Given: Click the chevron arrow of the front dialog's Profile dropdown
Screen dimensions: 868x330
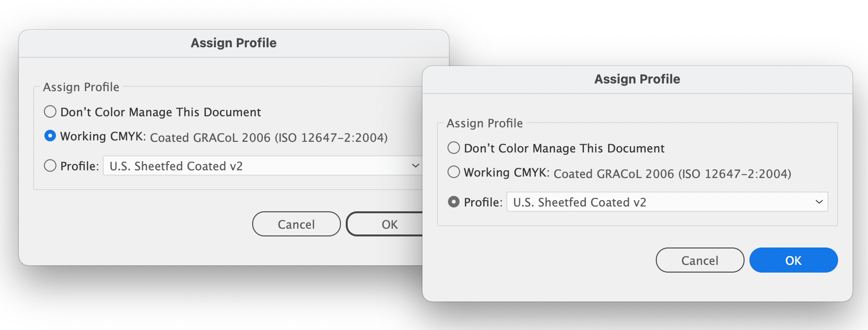Looking at the screenshot, I should click(819, 202).
